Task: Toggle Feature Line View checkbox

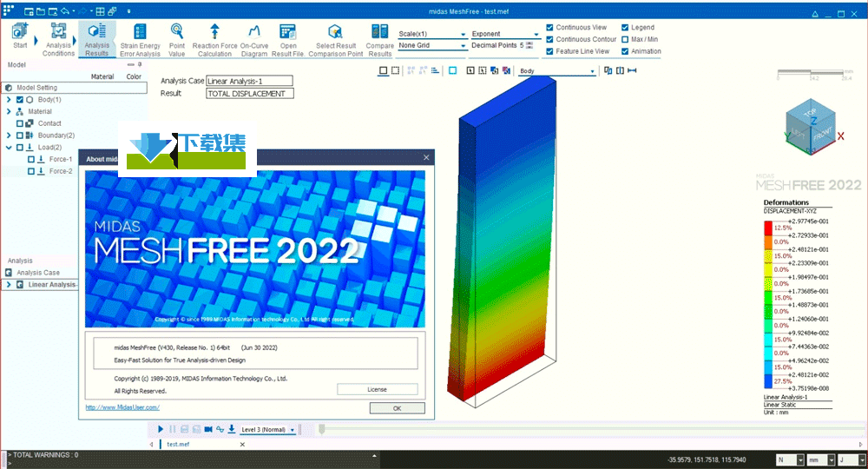Action: tap(549, 51)
